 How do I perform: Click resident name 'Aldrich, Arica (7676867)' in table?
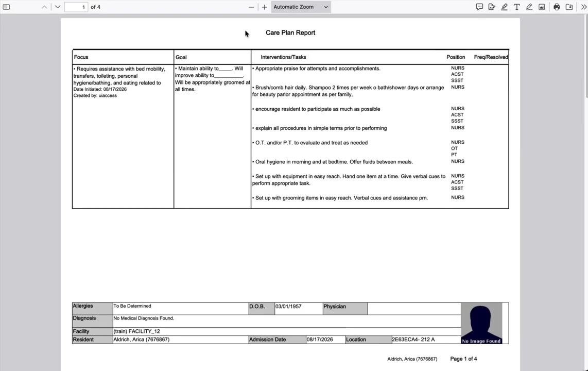(142, 340)
